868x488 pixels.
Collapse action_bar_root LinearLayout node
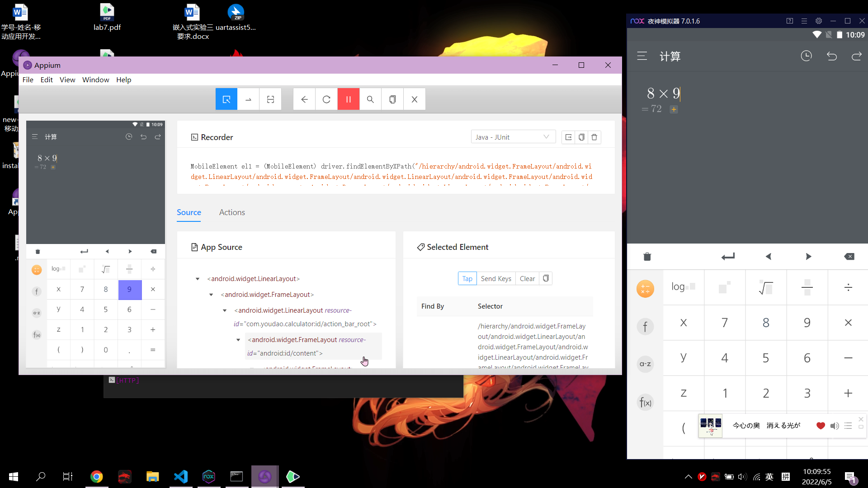coord(225,310)
